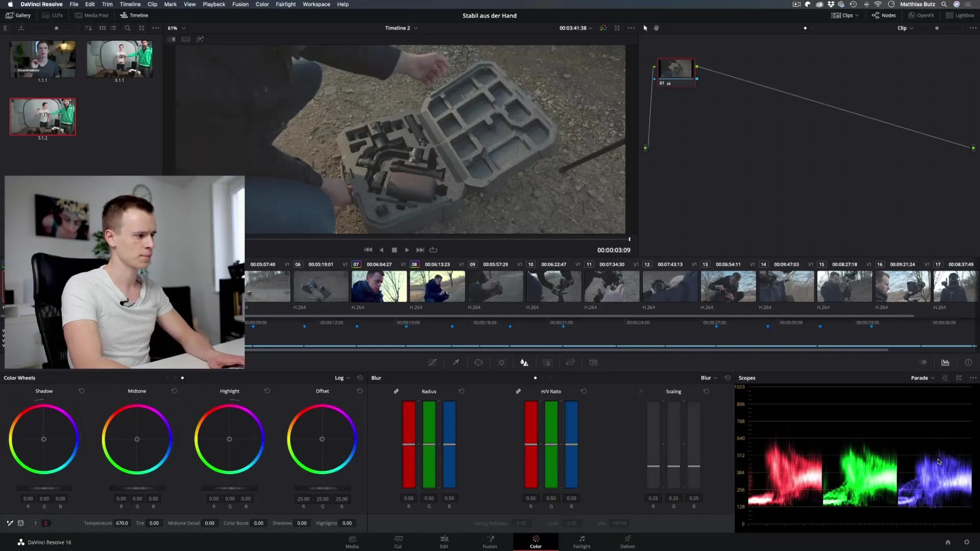Toggle Radius channel link icon
Image resolution: width=980 pixels, height=551 pixels.
coord(396,391)
